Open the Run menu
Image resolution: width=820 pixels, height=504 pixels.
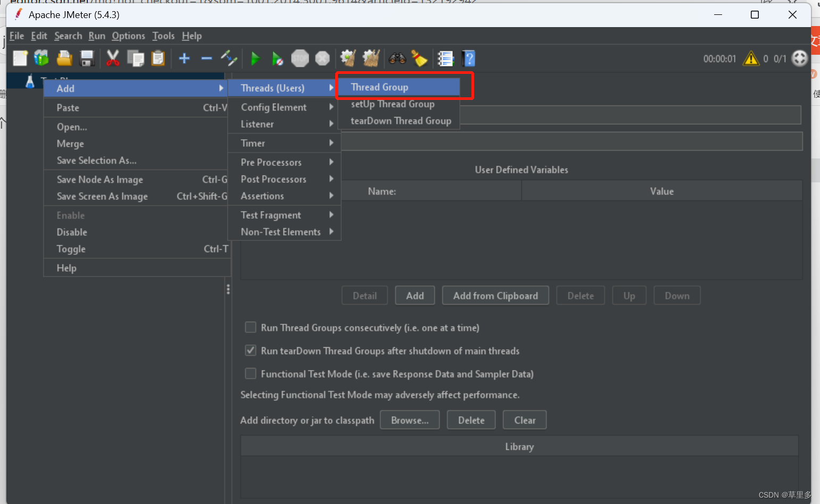click(x=97, y=36)
